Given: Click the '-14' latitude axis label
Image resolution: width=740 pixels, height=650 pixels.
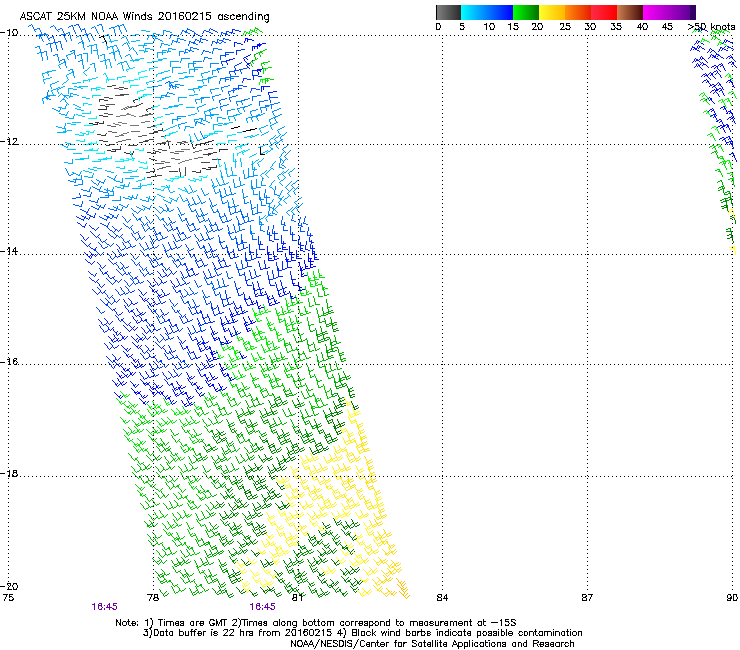Looking at the screenshot, I should coord(9,251).
